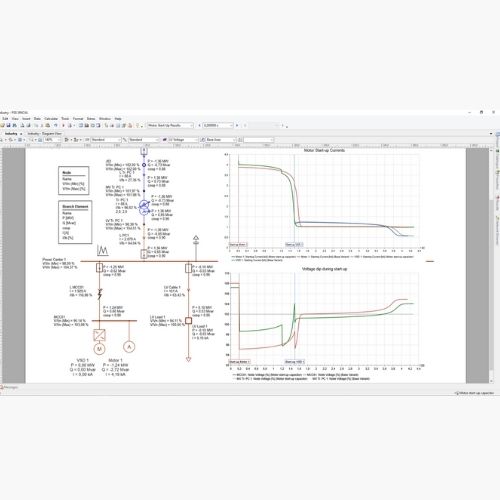Click the lightning fault symbol on L.MCC01
This screenshot has width=500, height=500.
99,294
